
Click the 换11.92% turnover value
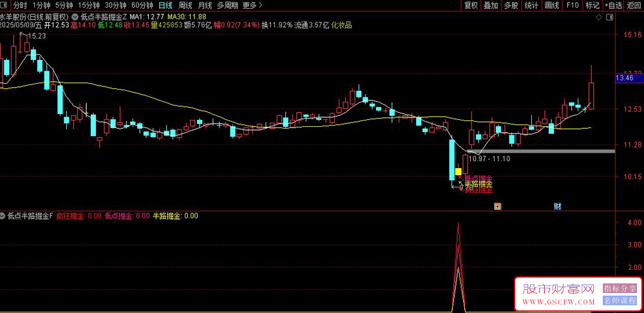pyautogui.click(x=277, y=25)
